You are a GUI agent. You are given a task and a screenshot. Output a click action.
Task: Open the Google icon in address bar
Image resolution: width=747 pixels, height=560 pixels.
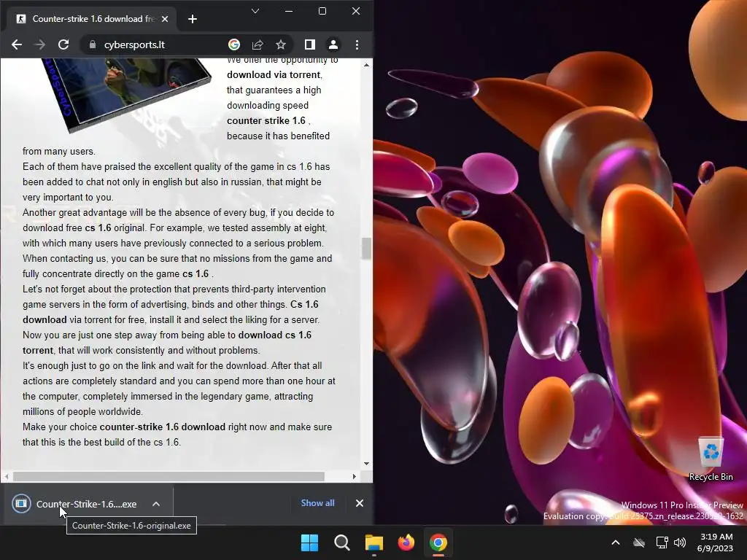[234, 44]
